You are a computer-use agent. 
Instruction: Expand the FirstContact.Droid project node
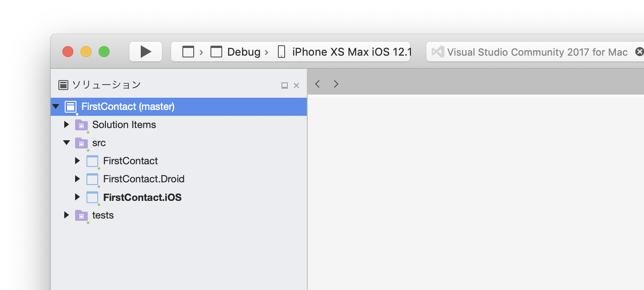77,179
